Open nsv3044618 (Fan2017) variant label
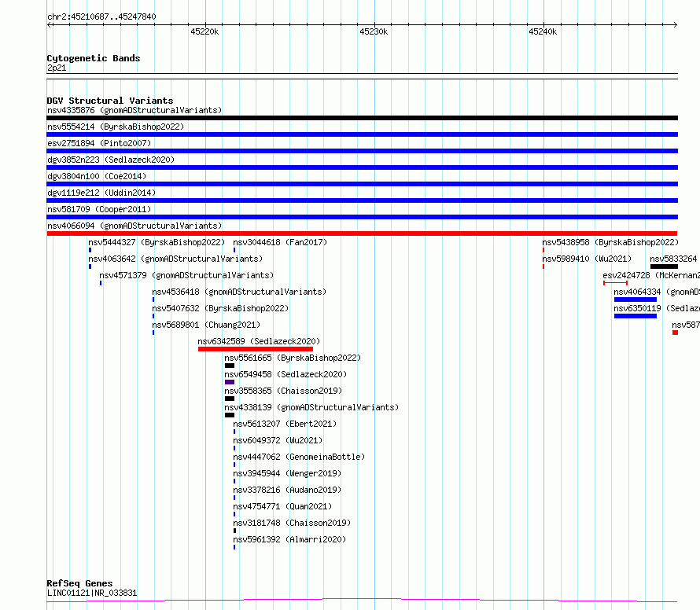Viewport: 700px width, 610px height. pyautogui.click(x=280, y=242)
